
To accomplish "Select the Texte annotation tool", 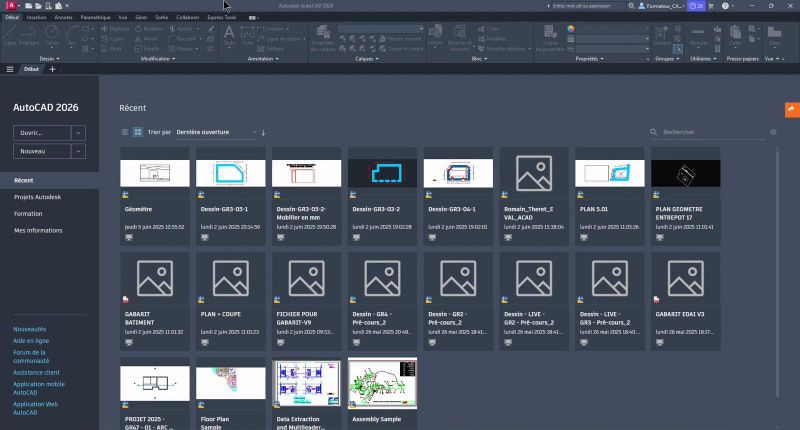I will click(230, 36).
